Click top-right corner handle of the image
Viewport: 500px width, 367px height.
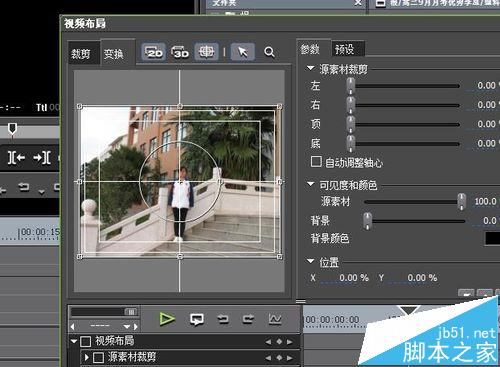280,107
